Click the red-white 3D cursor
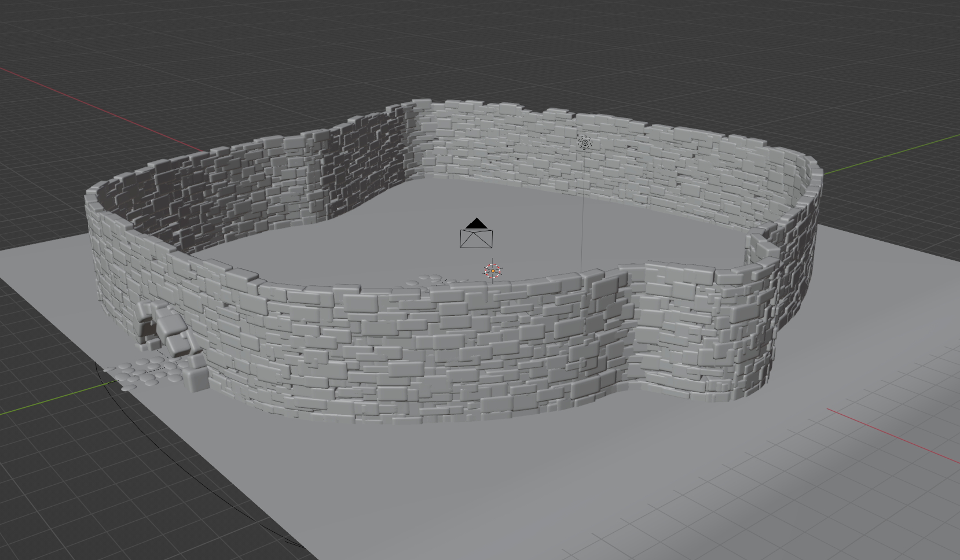Viewport: 960px width, 560px height. click(492, 271)
